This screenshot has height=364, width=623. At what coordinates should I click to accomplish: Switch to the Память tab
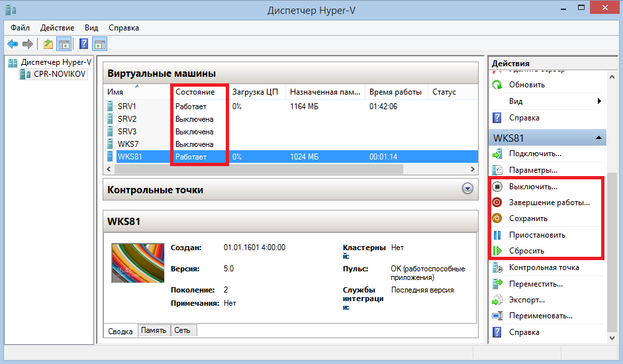tap(154, 330)
